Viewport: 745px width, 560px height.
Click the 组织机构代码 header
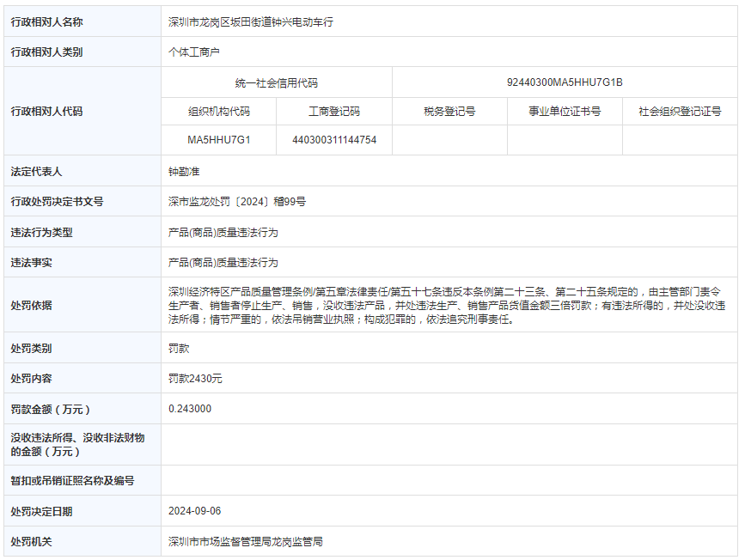click(x=218, y=112)
